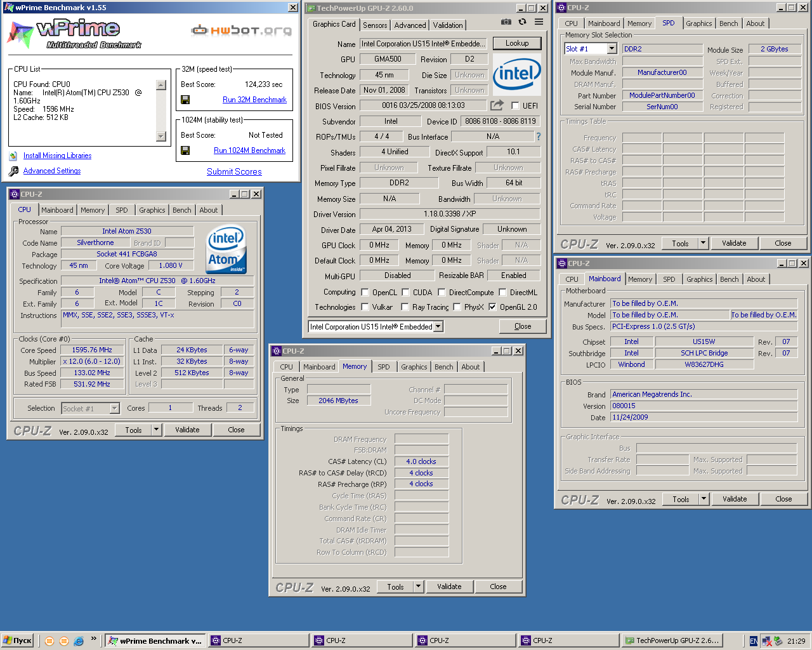Click GPU-Z title bar app icon

point(310,8)
